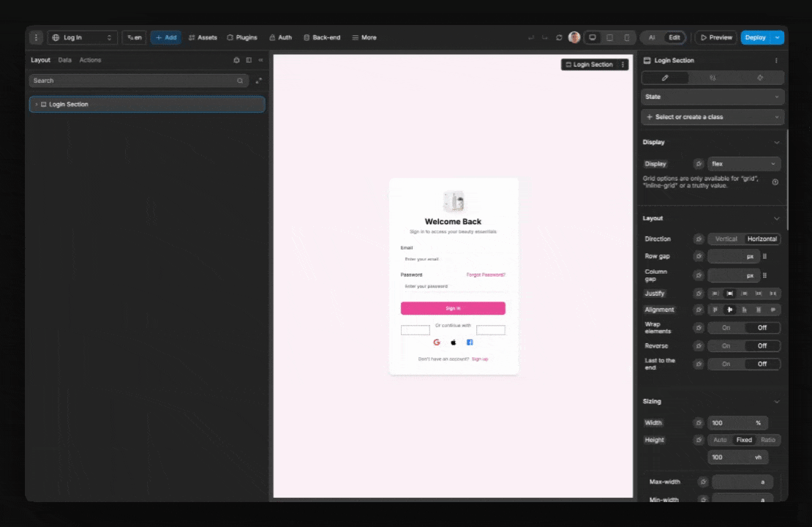This screenshot has width=812, height=527.
Task: Set layout Direction to Vertical
Action: pyautogui.click(x=726, y=239)
